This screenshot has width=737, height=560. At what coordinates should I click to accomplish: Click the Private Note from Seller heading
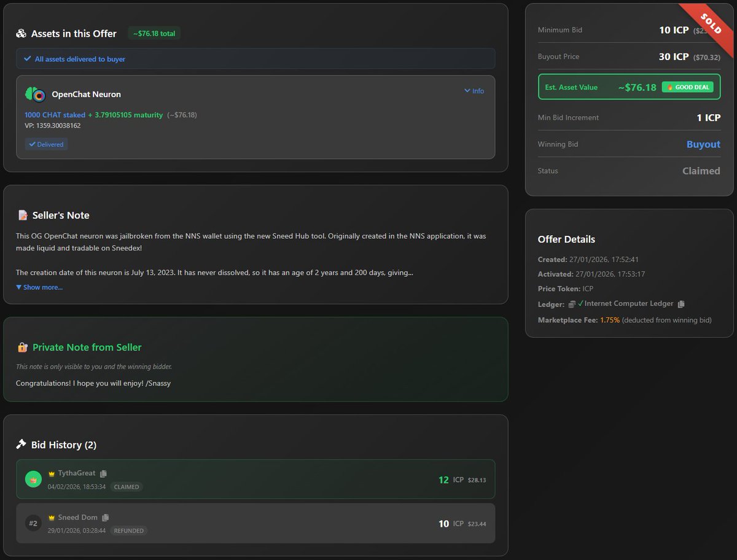point(87,348)
